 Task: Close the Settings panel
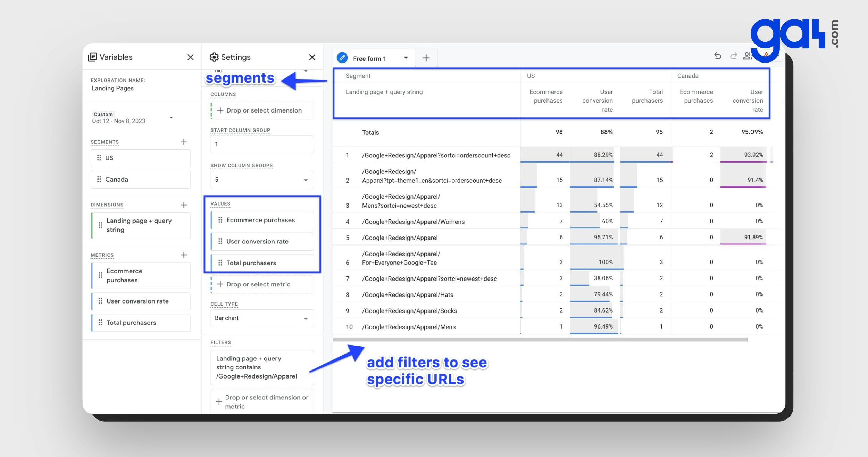coord(312,57)
